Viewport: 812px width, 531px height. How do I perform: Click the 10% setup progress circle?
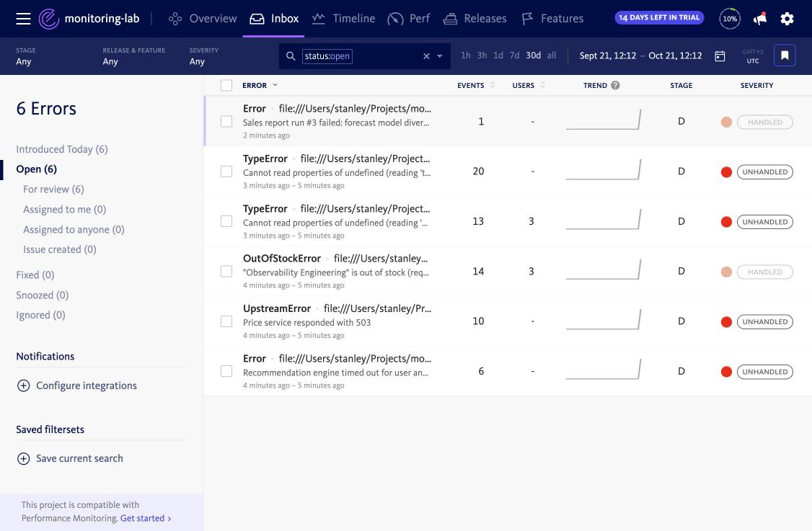click(730, 19)
